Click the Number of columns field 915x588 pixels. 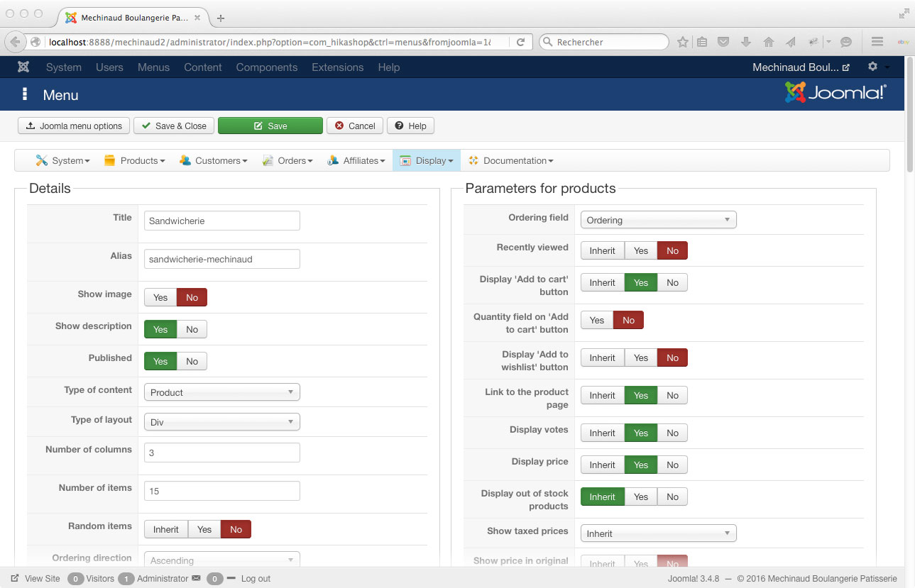pos(222,453)
